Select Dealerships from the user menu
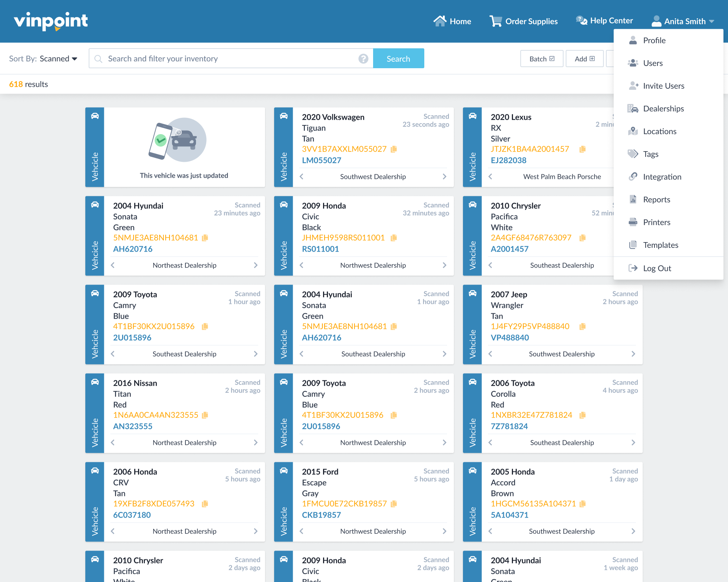 coord(663,109)
